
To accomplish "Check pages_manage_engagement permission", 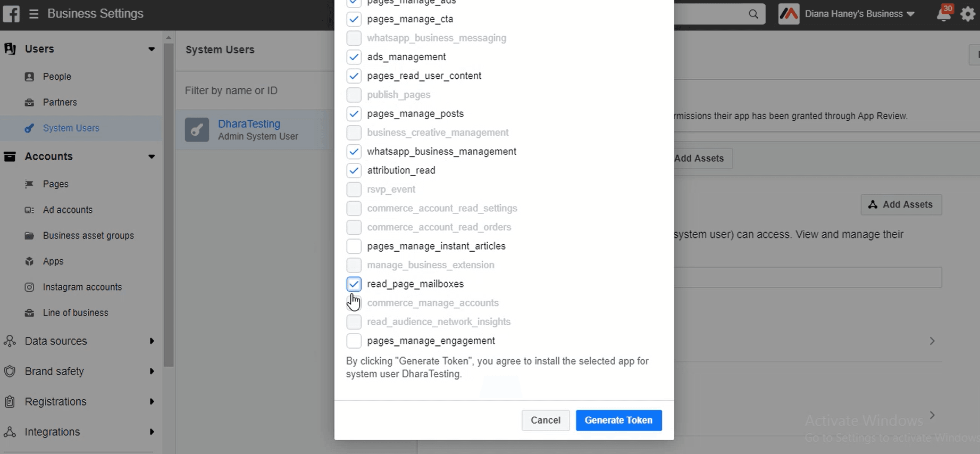I will 354,341.
